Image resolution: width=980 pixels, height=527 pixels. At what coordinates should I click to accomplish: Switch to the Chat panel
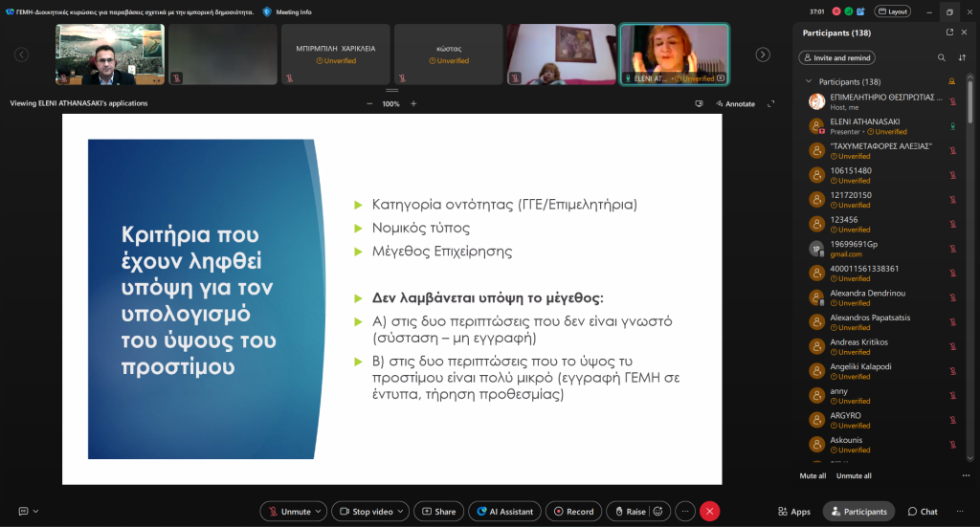(x=923, y=512)
